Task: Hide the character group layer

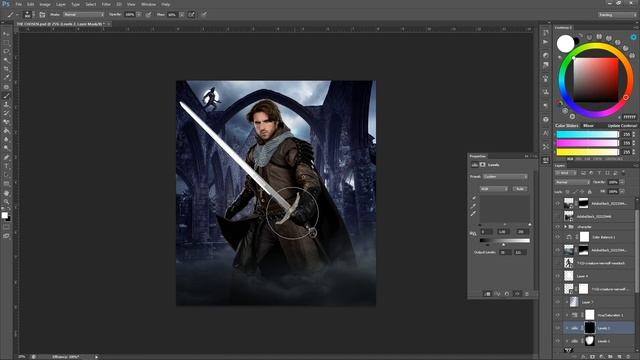Action: click(x=558, y=227)
